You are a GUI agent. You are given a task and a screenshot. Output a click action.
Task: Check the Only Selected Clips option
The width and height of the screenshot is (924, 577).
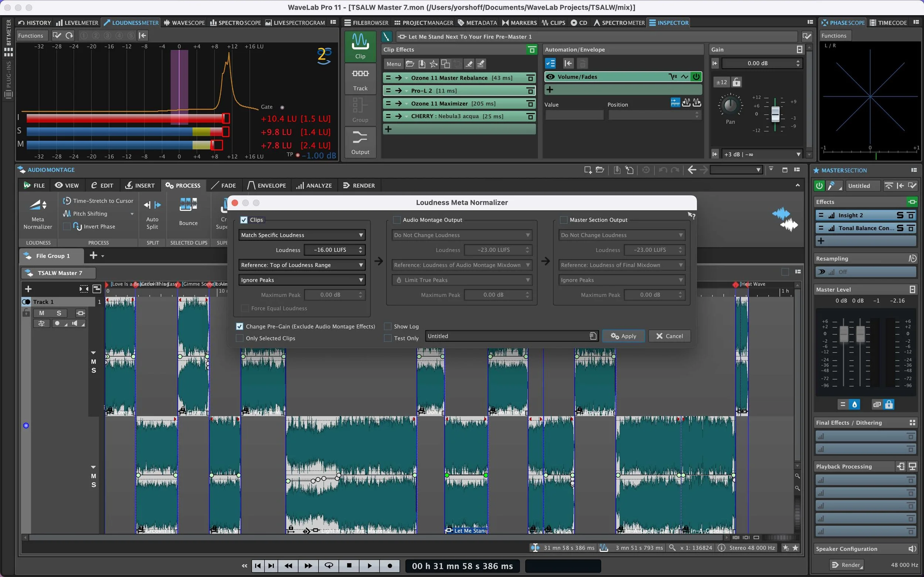240,338
